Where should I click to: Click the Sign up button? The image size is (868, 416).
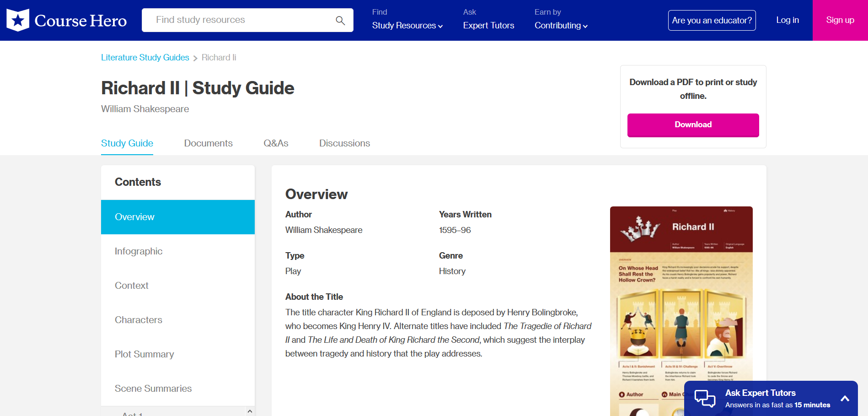pos(840,20)
